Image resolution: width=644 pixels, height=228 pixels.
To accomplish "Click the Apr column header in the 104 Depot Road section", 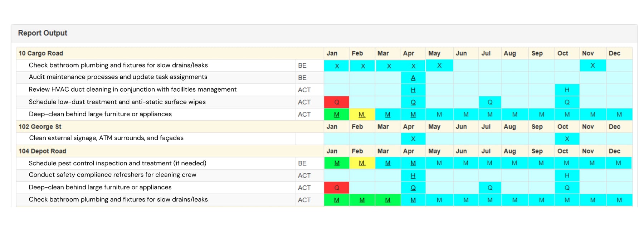I will click(409, 151).
